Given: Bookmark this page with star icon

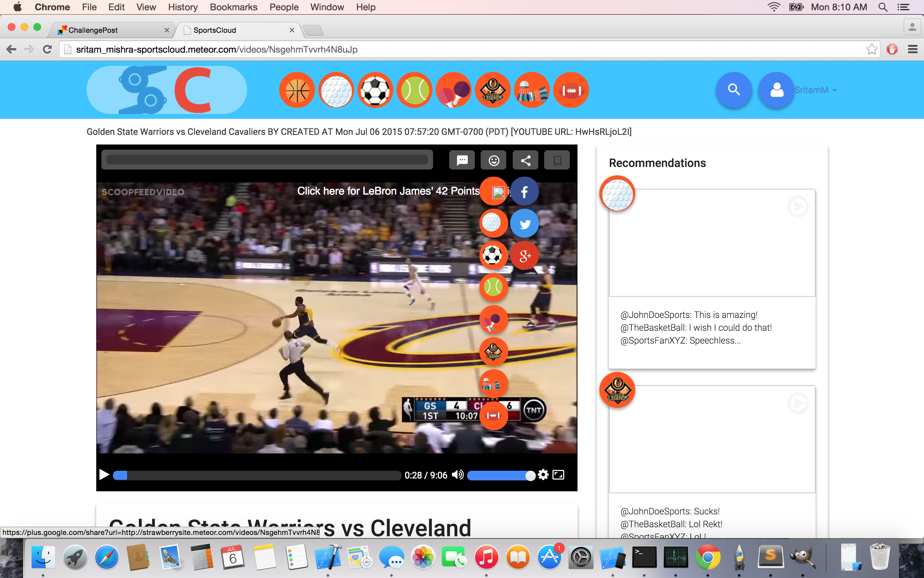Looking at the screenshot, I should pyautogui.click(x=872, y=49).
